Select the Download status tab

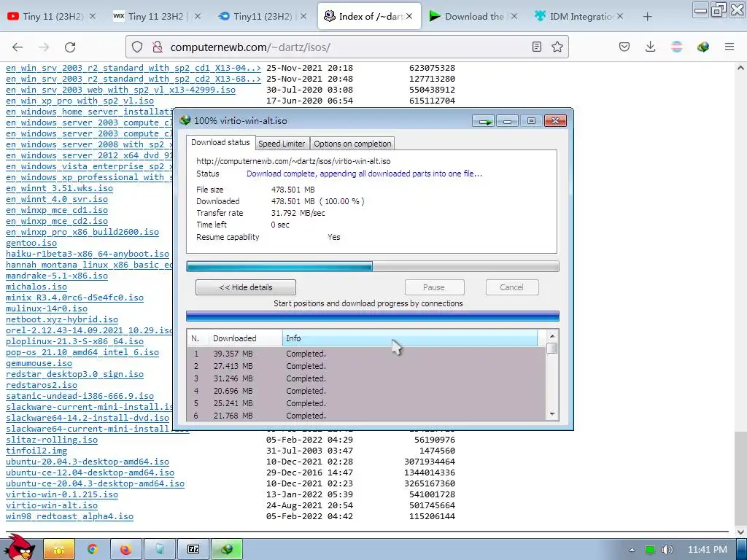click(220, 142)
